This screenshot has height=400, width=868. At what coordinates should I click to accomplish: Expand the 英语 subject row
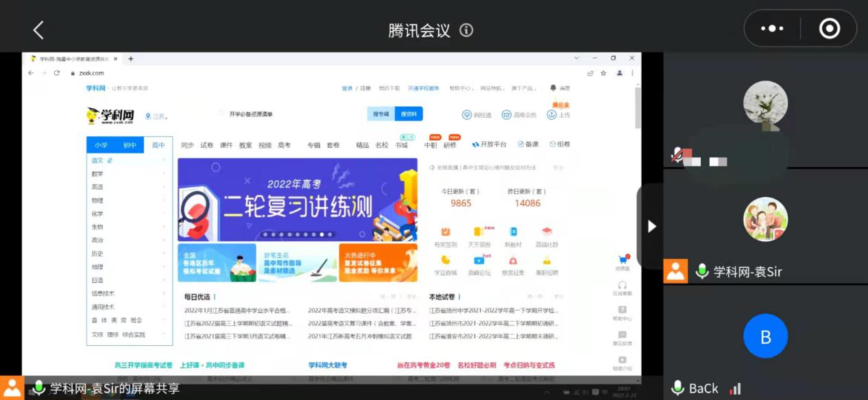pyautogui.click(x=129, y=187)
